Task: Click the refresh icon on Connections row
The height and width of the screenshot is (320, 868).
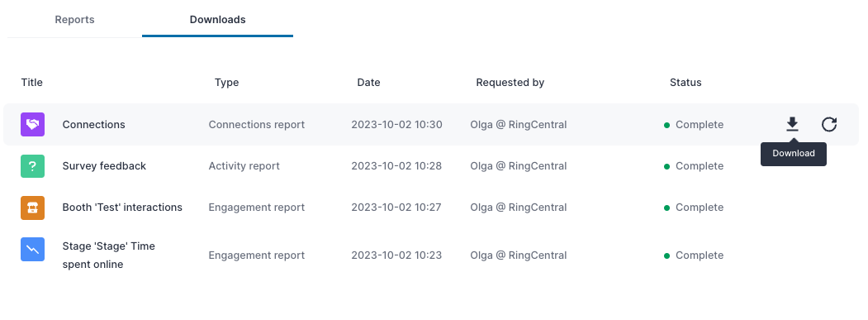Action: point(828,124)
